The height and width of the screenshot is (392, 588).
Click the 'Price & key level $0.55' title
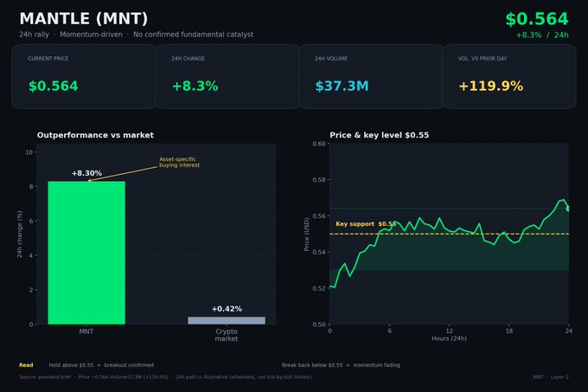click(x=379, y=135)
